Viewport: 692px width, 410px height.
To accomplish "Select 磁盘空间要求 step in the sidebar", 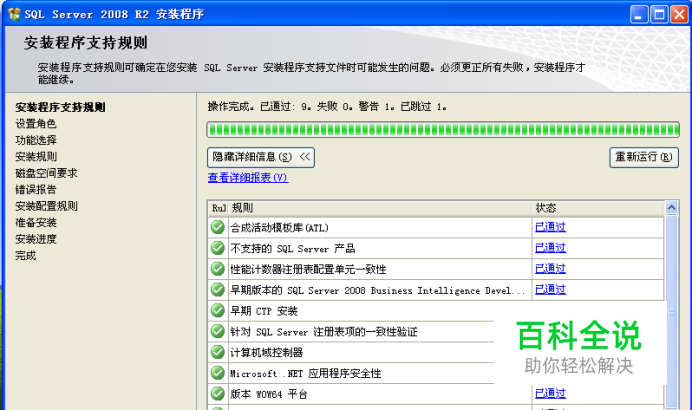I will [x=46, y=173].
